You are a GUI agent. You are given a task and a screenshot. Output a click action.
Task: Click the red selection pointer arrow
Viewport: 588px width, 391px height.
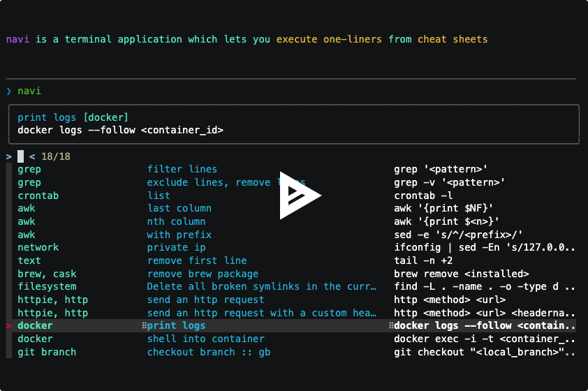[9, 326]
